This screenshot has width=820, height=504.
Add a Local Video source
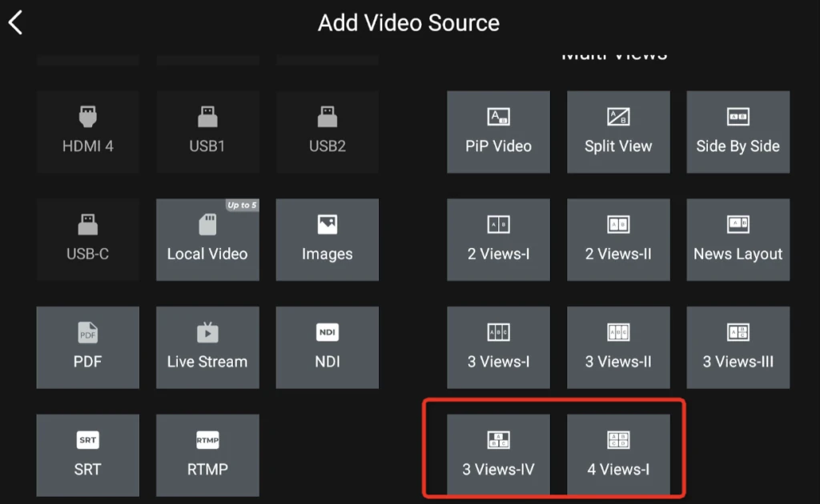pyautogui.click(x=207, y=240)
